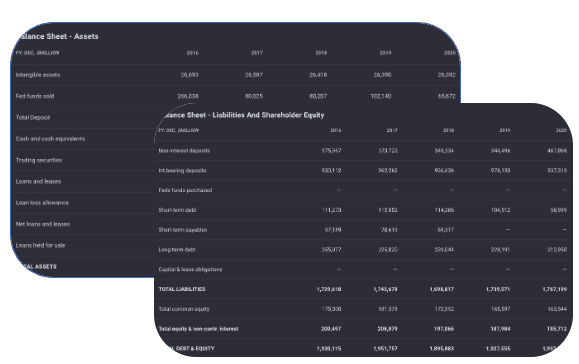This screenshot has width=579, height=364.
Task: Select the Total common equity row
Action: click(362, 309)
